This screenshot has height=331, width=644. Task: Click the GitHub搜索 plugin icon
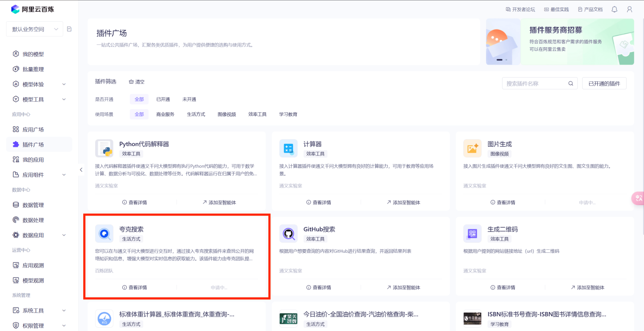(288, 233)
